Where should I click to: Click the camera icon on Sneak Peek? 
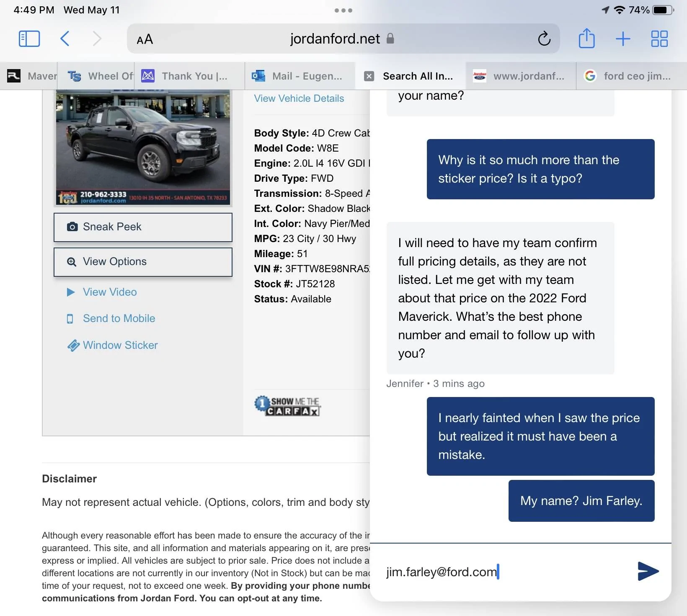tap(72, 227)
